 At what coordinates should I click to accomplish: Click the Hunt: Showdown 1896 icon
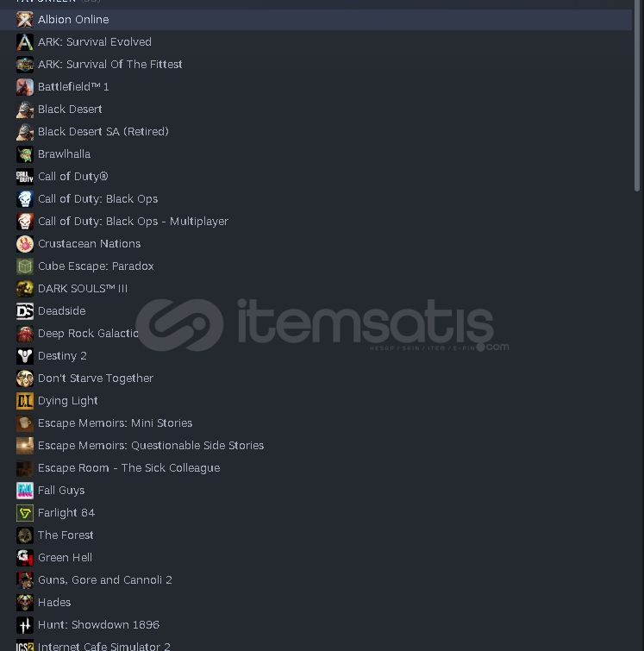[25, 625]
